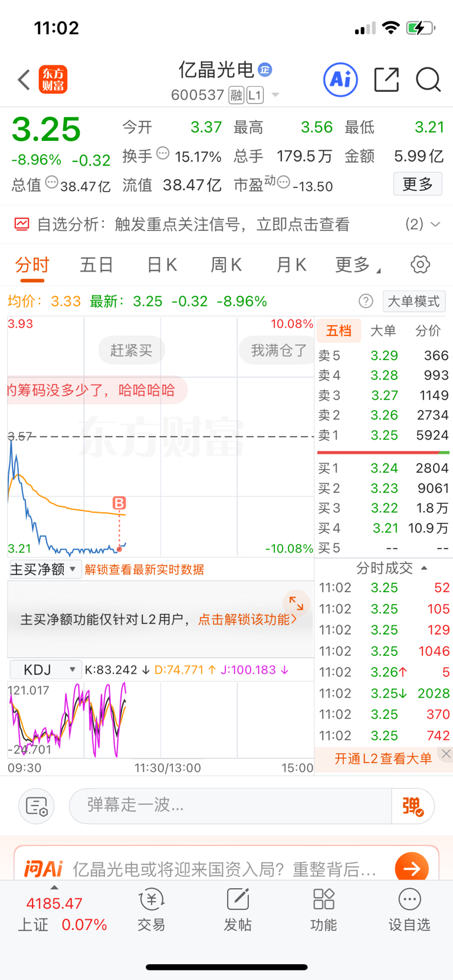This screenshot has width=453, height=980.
Task: Tap the 问Ai logo
Action: [43, 868]
